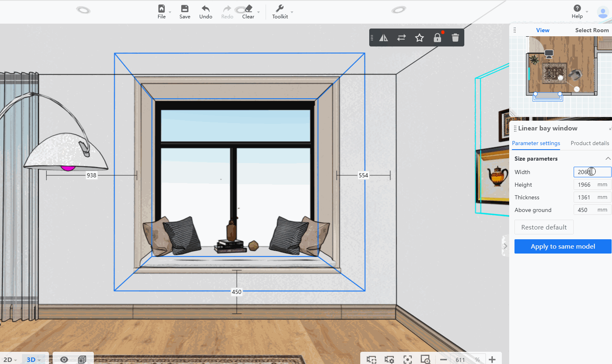Image resolution: width=612 pixels, height=364 pixels.
Task: Open the Toolkit dropdown
Action: 280,12
